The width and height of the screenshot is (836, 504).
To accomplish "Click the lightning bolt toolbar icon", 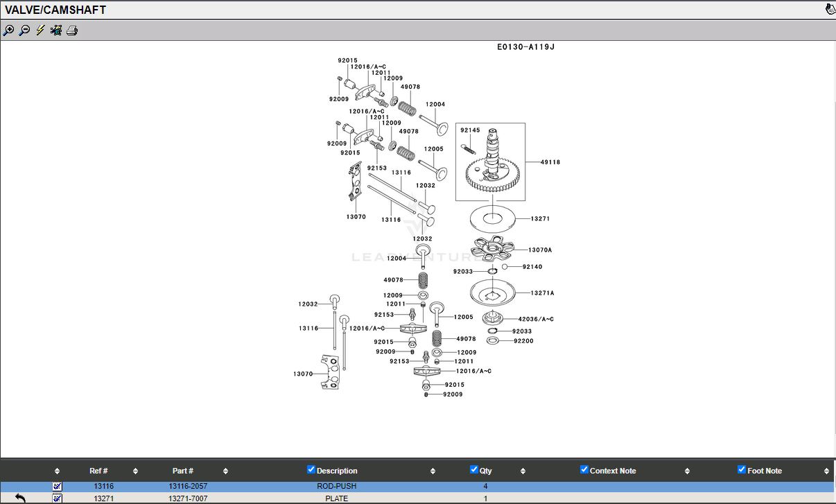I will 40,31.
